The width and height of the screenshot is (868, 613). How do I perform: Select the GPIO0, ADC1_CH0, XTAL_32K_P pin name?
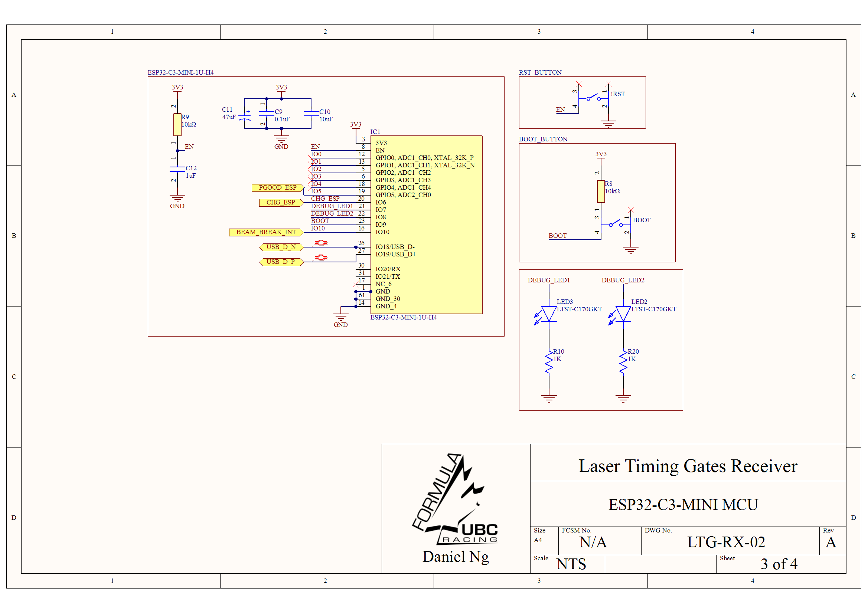pyautogui.click(x=425, y=158)
